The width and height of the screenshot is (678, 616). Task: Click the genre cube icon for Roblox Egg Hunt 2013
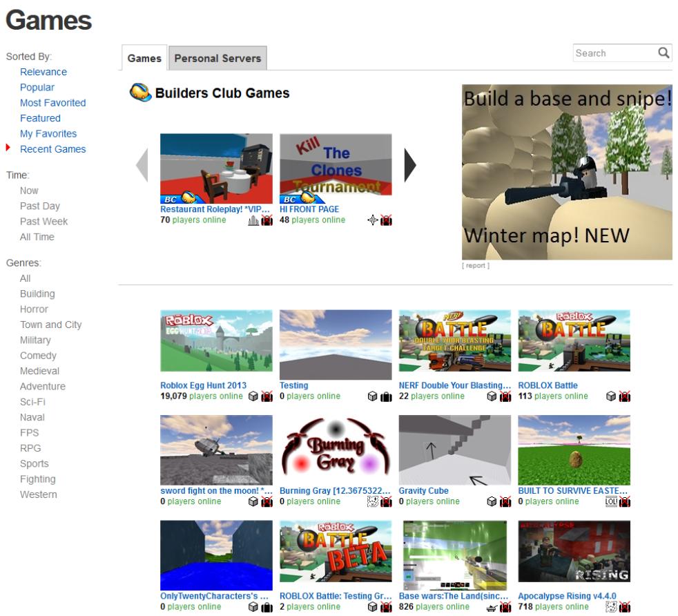pyautogui.click(x=253, y=396)
